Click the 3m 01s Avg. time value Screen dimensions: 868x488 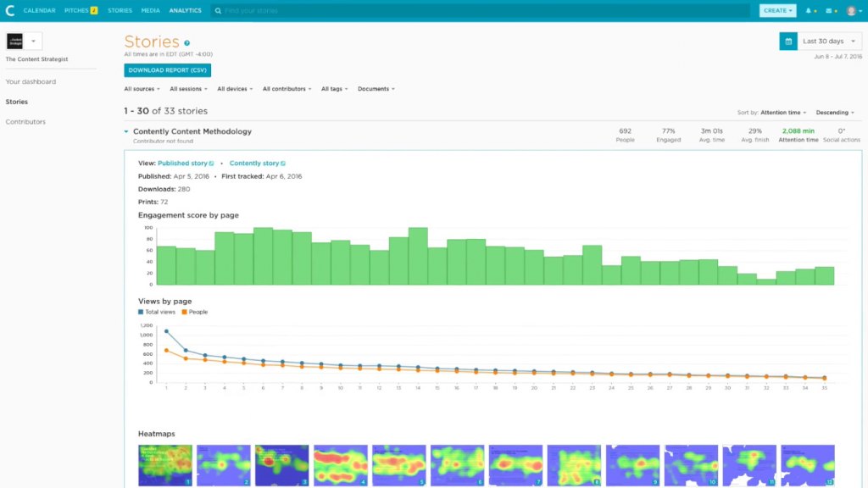pos(712,131)
